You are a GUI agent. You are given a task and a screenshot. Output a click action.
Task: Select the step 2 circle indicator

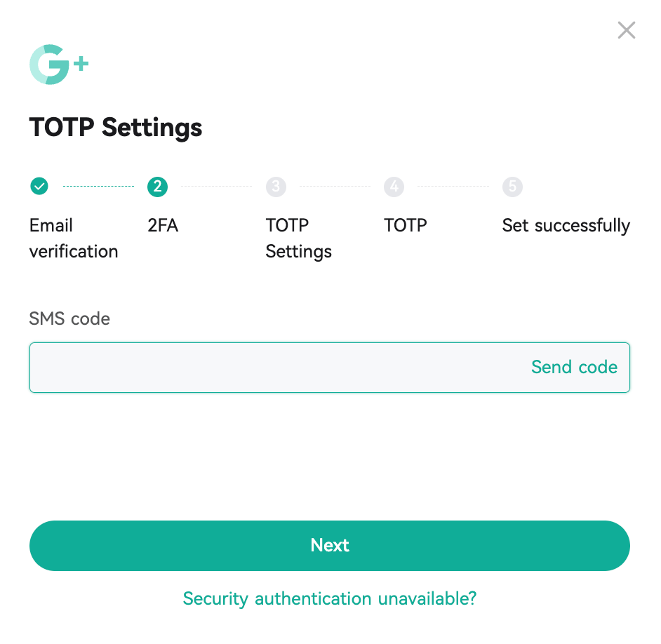[x=157, y=186]
